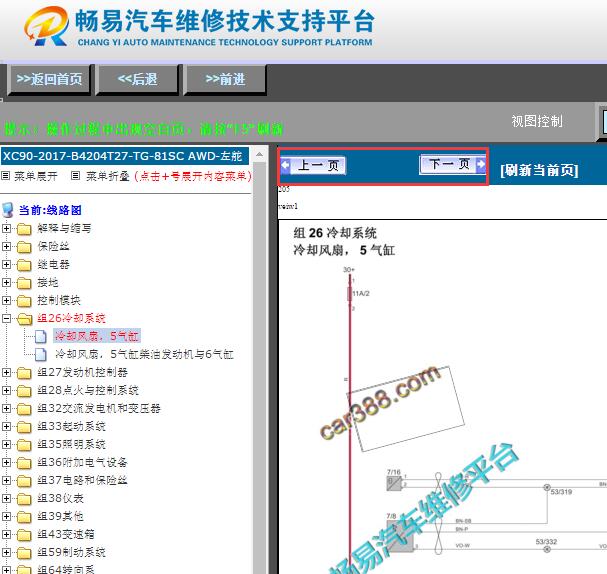The height and width of the screenshot is (574, 607).
Task: Click the folder icon beside 组28点火与控制系统
Action: point(24,391)
